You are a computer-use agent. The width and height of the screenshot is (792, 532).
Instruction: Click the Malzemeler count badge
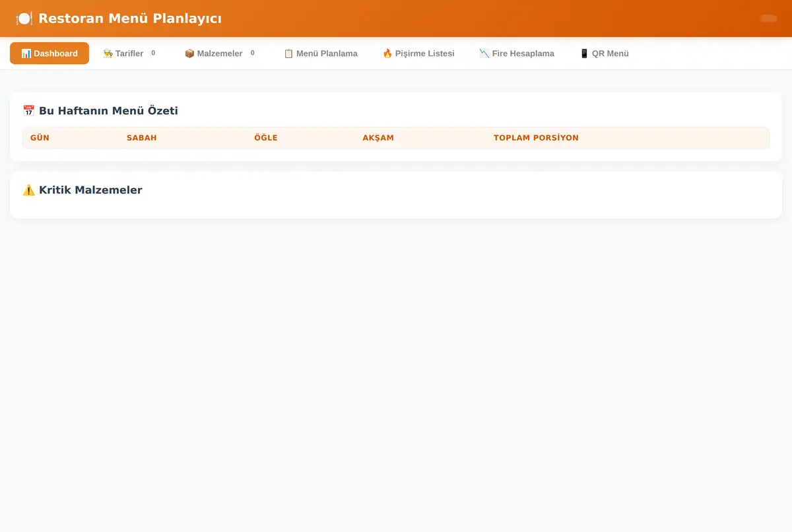(252, 53)
